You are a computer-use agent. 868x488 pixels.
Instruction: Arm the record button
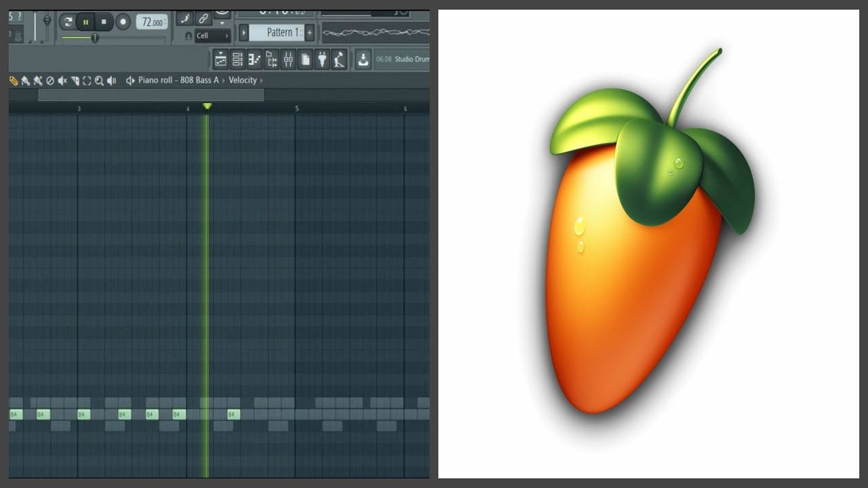(123, 22)
